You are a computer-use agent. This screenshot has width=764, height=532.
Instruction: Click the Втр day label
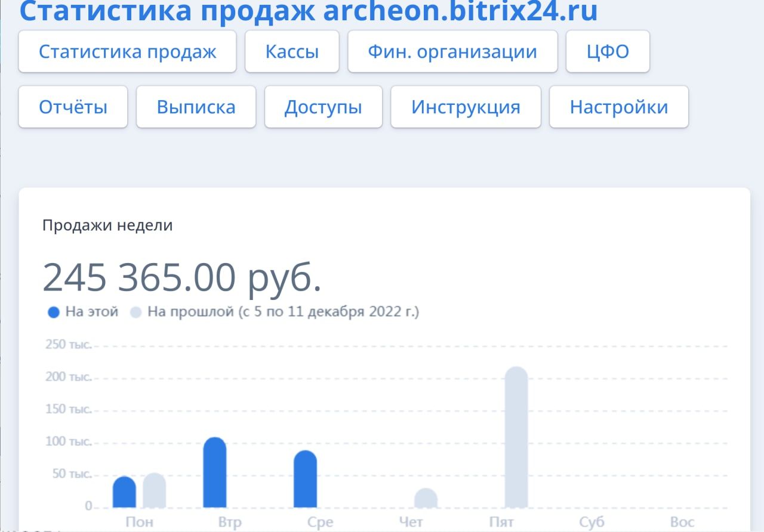230,522
